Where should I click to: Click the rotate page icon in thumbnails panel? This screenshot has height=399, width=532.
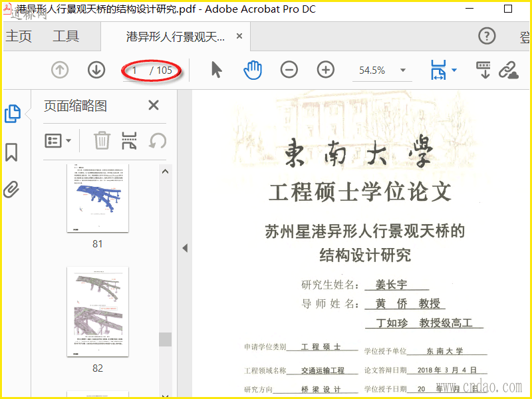pyautogui.click(x=158, y=140)
